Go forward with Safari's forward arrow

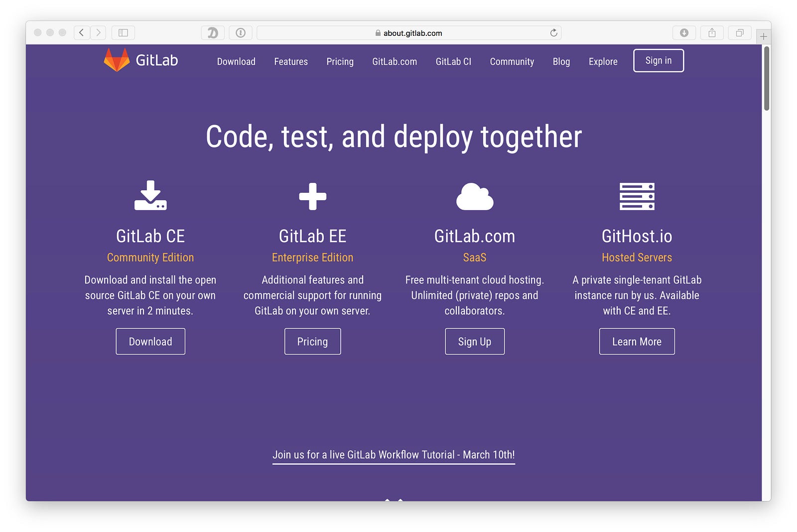(x=98, y=33)
